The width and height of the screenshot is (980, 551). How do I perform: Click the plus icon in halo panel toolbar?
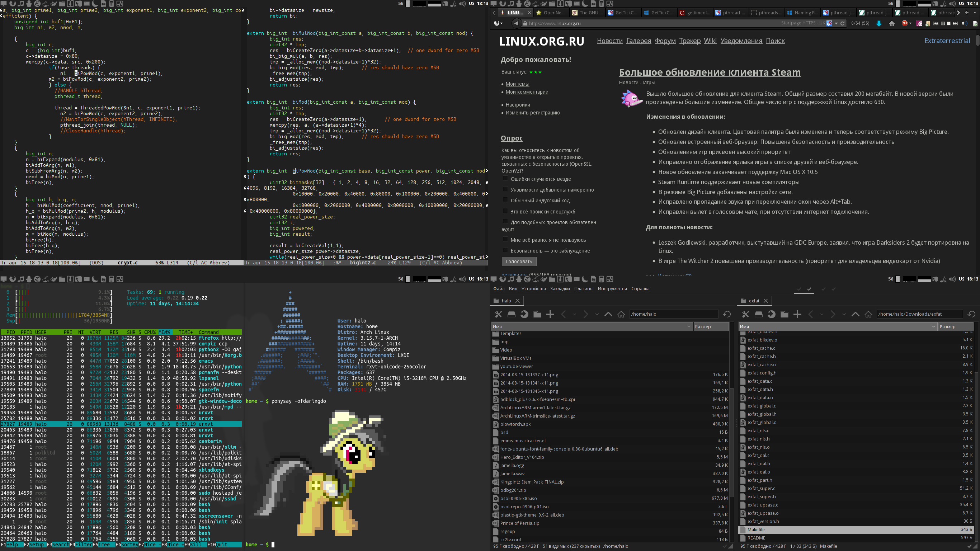[550, 314]
